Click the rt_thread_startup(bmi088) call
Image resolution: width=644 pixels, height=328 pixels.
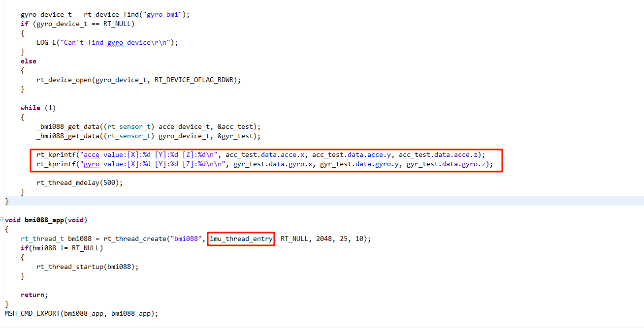coord(87,267)
